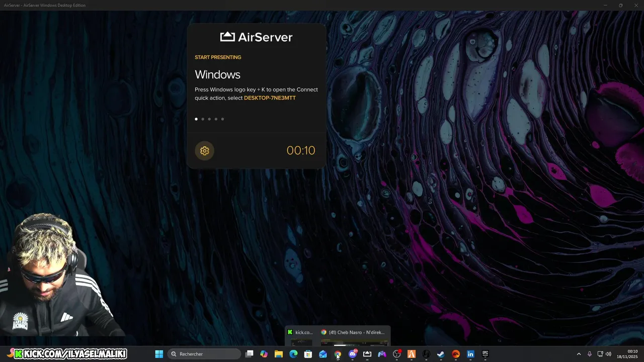The width and height of the screenshot is (644, 362).
Task: Open LinkedIn from the taskbar
Action: pyautogui.click(x=470, y=354)
